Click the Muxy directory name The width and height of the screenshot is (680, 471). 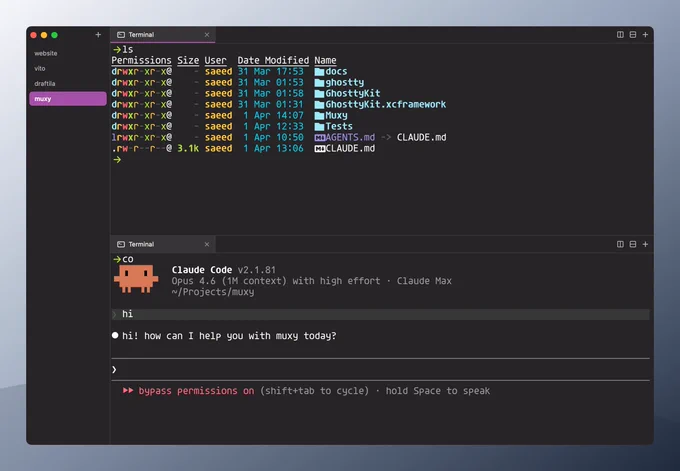(336, 116)
